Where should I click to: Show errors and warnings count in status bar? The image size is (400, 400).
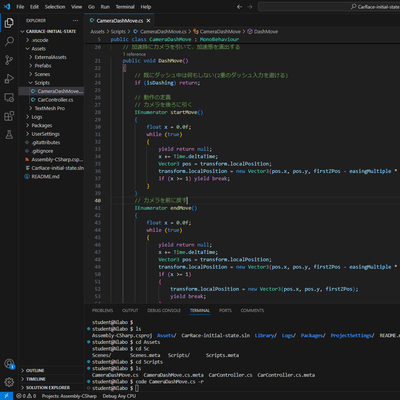[x=26, y=396]
